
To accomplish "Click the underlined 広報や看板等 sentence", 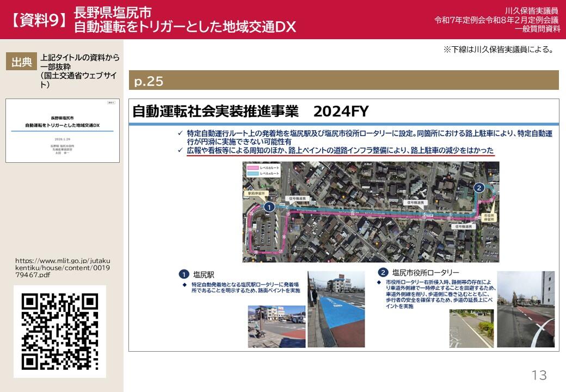I will pyautogui.click(x=340, y=150).
